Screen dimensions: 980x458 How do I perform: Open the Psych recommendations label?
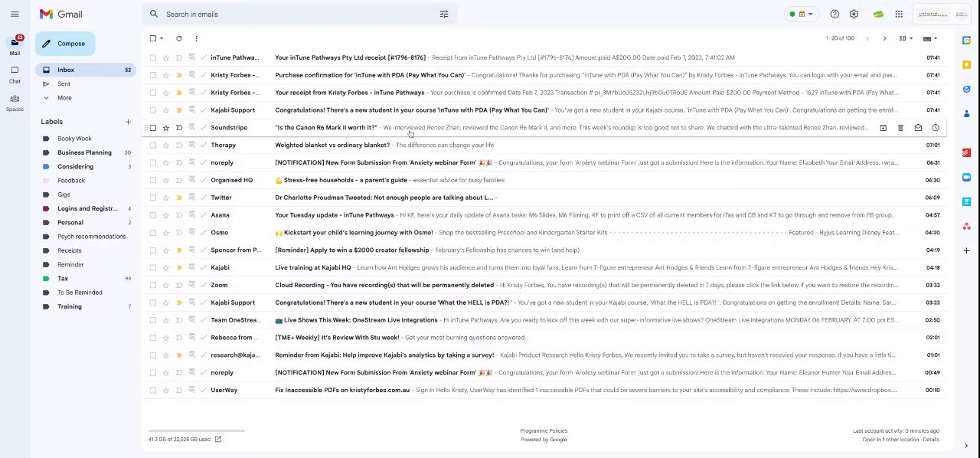(91, 237)
